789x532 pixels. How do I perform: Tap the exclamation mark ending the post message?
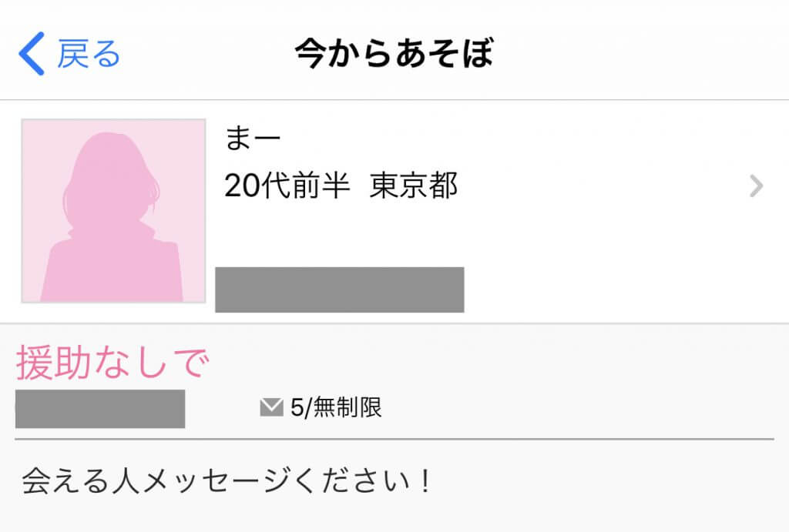coord(425,482)
